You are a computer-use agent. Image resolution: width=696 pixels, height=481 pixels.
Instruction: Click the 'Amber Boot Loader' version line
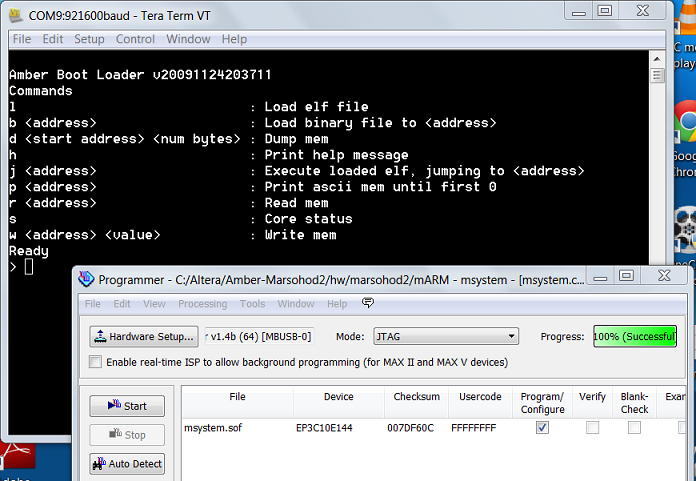[140, 75]
